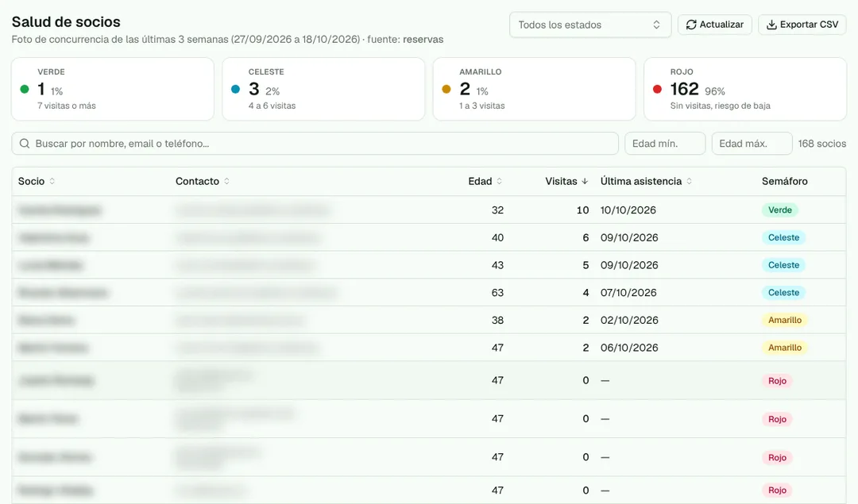Click Amarillo badge in 02/10/2026 row
The image size is (858, 504).
tap(785, 320)
